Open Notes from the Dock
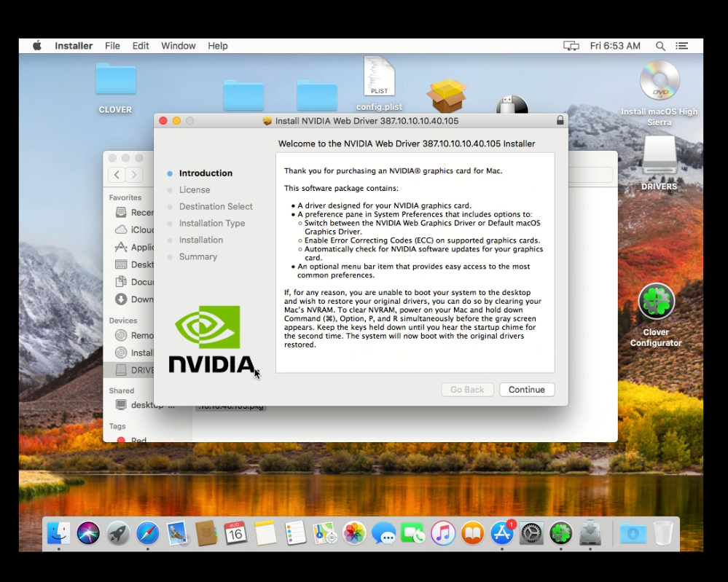 click(265, 532)
